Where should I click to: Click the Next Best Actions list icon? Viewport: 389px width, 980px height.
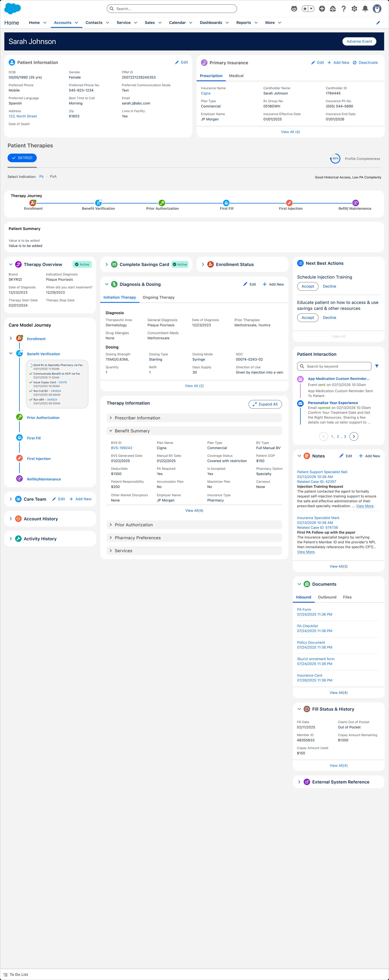(x=300, y=263)
